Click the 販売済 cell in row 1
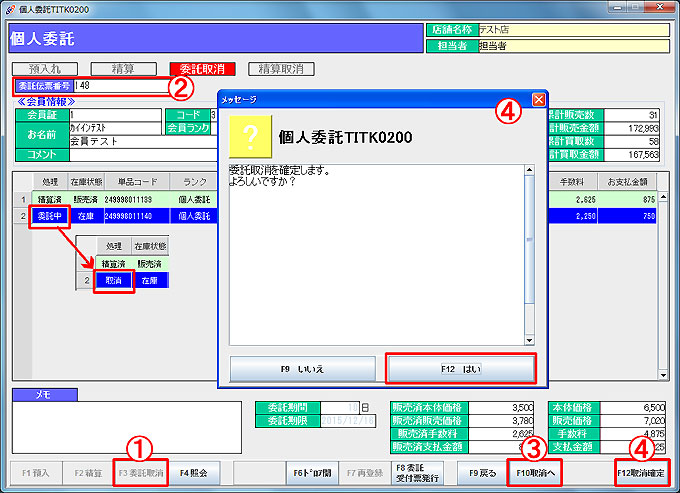 tap(86, 199)
